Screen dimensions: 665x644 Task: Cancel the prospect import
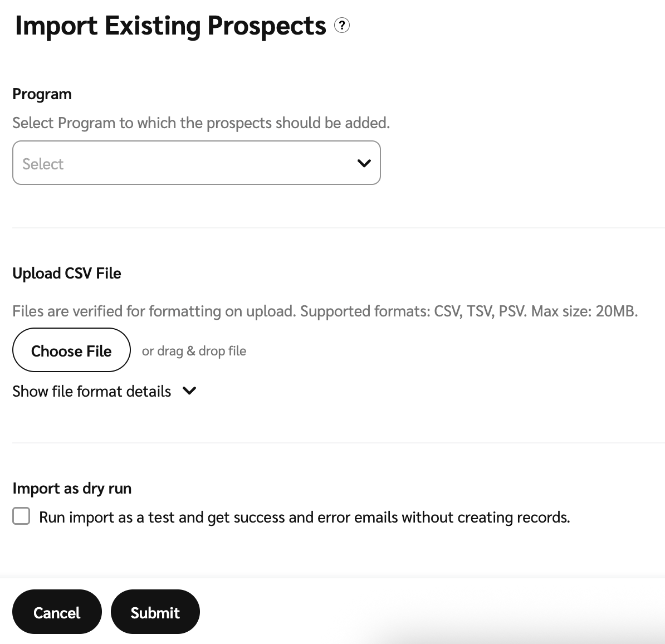coord(57,612)
